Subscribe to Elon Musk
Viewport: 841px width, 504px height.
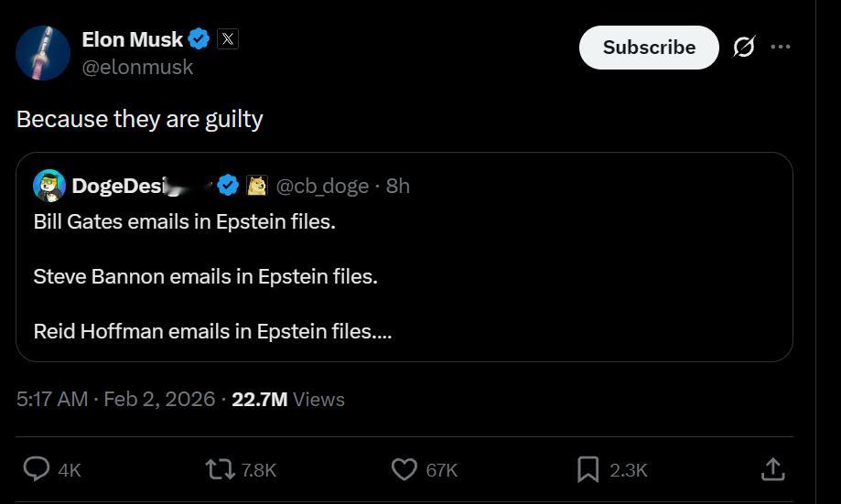(x=649, y=48)
